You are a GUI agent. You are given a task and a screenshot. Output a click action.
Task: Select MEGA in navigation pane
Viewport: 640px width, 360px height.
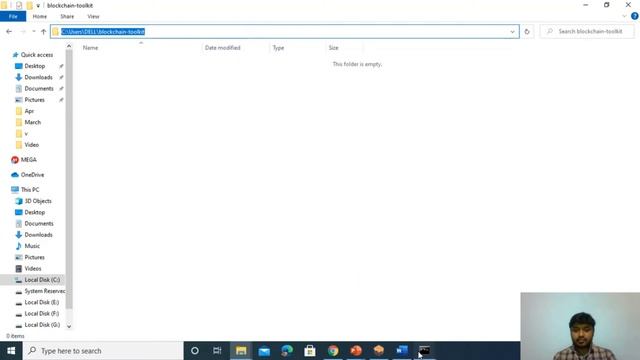pyautogui.click(x=29, y=160)
